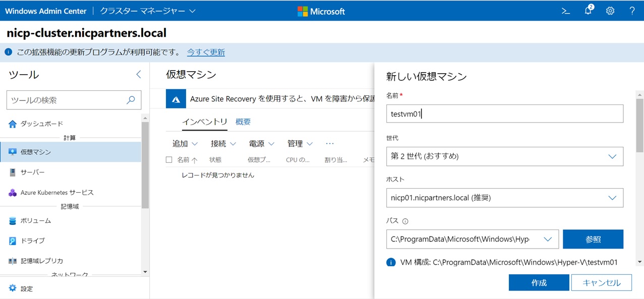This screenshot has height=299, width=644.
Task: Open ボリューム in the sidebar
Action: [35, 221]
